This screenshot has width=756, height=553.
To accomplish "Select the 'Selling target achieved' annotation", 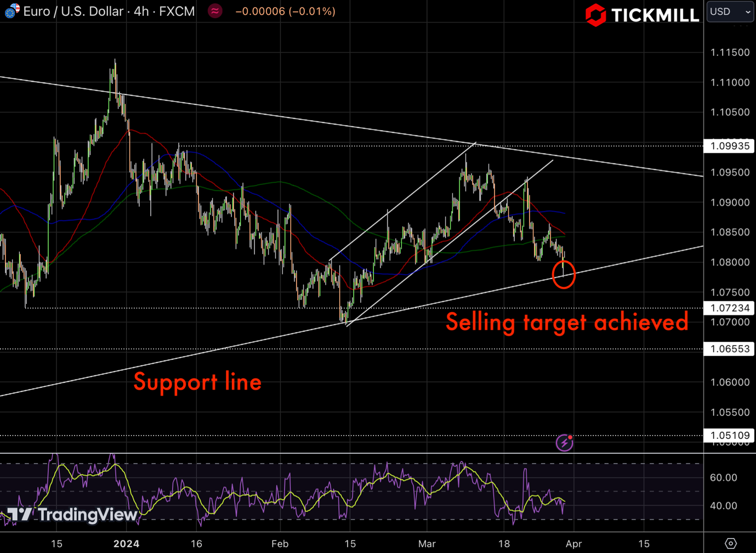I will pyautogui.click(x=567, y=321).
